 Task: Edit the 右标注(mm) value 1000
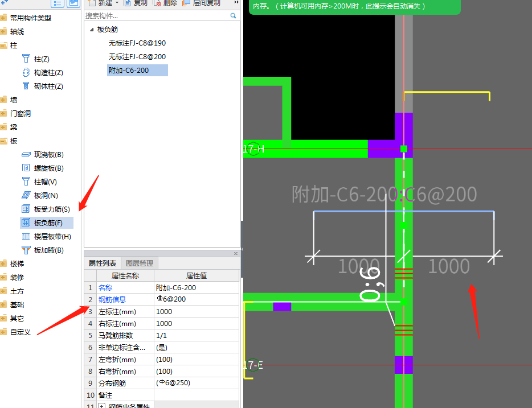click(x=197, y=324)
